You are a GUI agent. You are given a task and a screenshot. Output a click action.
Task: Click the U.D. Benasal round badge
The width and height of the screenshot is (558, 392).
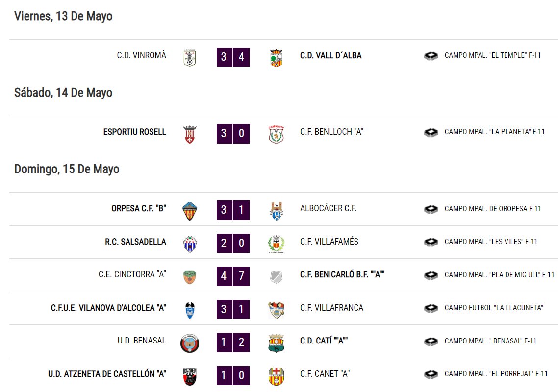tap(190, 343)
